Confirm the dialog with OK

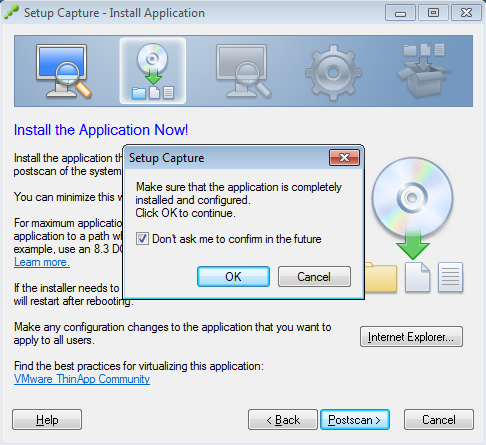233,277
